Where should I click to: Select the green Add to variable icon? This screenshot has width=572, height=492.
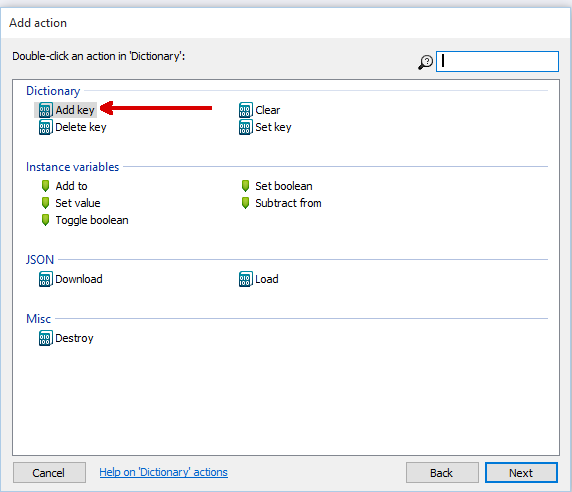coord(45,186)
